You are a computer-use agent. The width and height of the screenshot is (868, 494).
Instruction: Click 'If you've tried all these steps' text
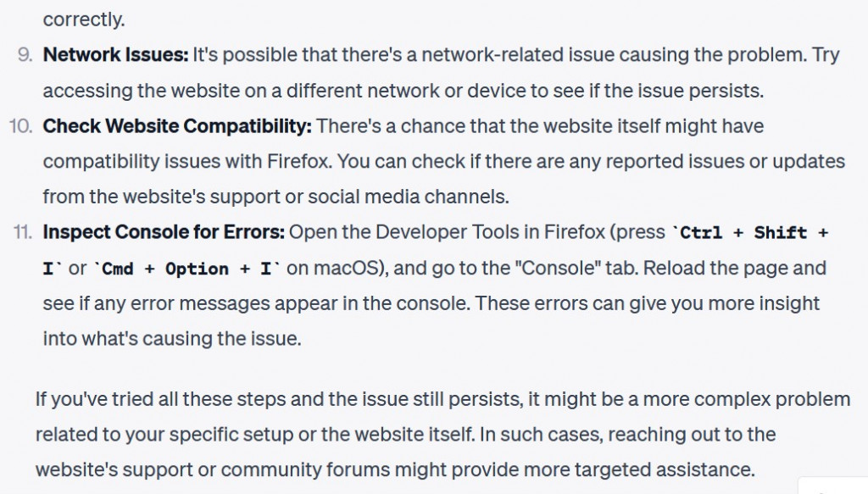tap(161, 399)
